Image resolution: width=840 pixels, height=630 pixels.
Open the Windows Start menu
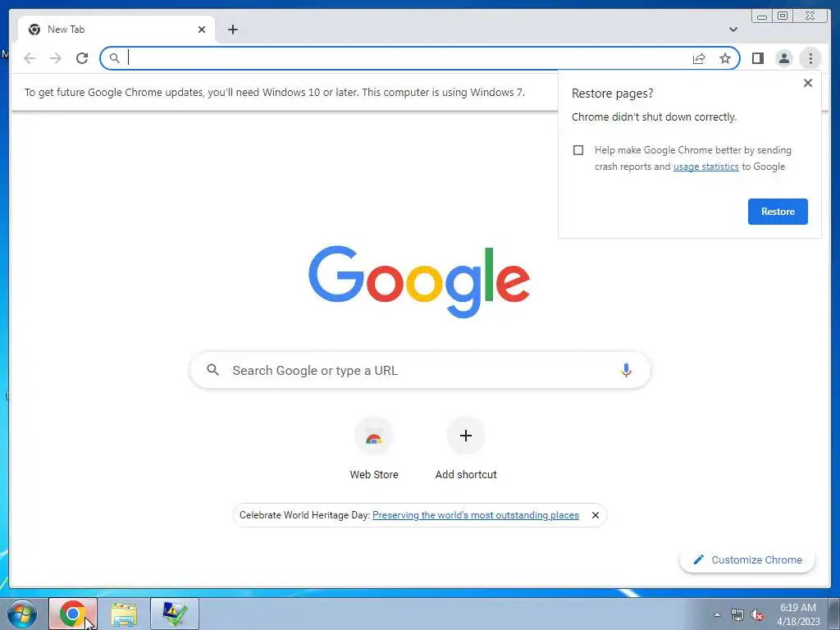click(x=22, y=614)
